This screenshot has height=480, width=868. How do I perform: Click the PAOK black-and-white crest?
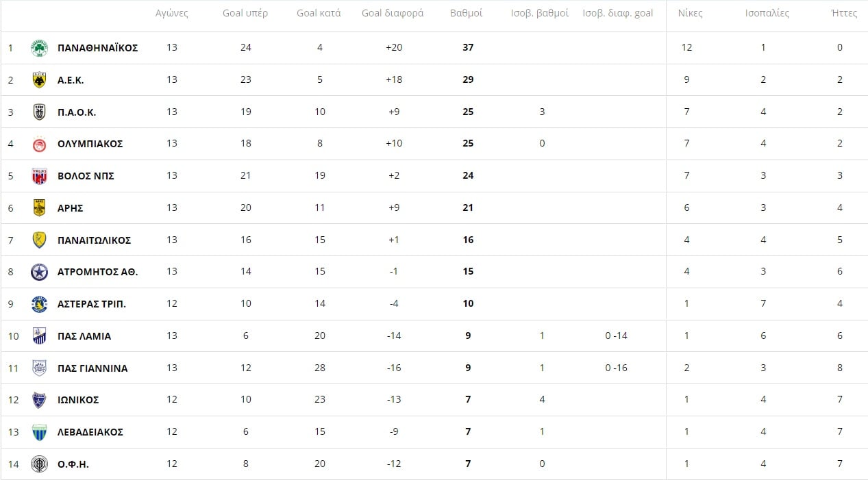39,112
